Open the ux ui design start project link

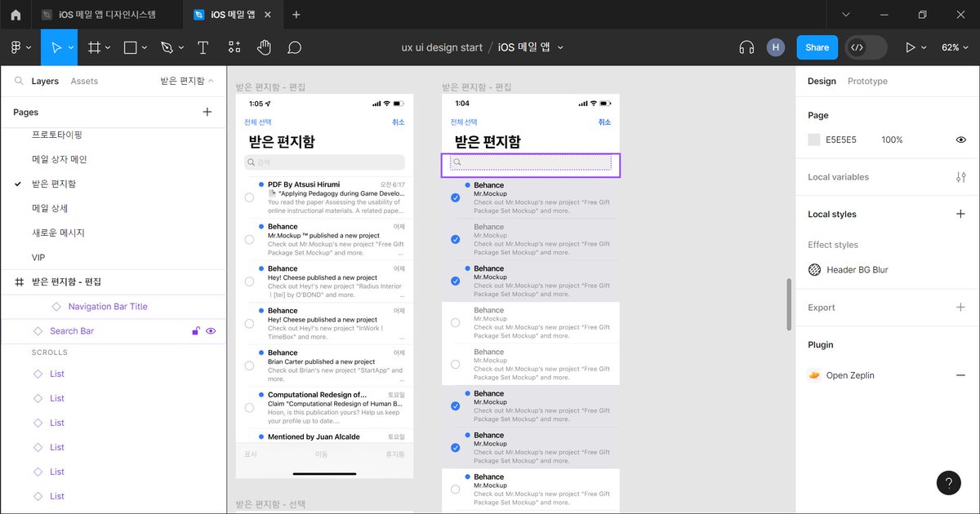(442, 47)
